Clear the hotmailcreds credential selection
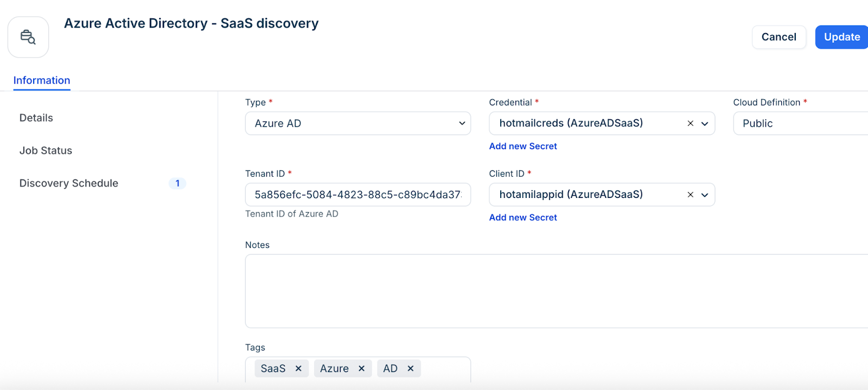Screen dimensions: 868x390 tap(690, 124)
